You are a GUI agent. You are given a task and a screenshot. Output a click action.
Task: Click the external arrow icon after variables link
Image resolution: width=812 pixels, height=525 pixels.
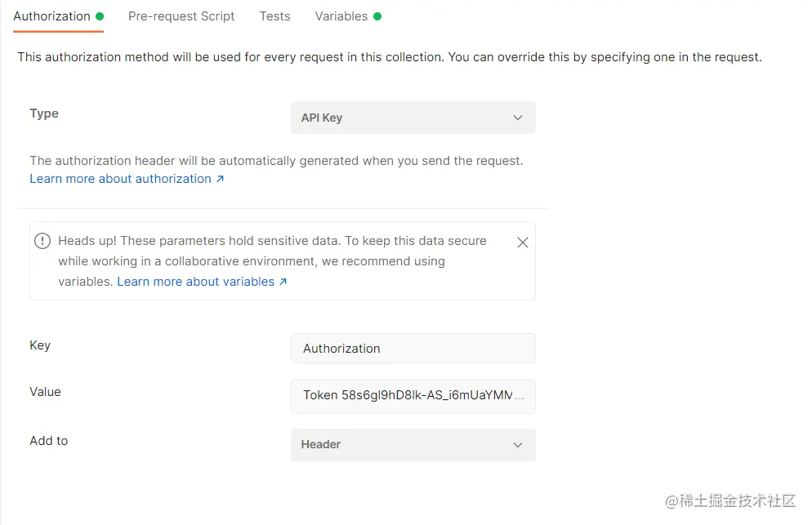pos(283,282)
